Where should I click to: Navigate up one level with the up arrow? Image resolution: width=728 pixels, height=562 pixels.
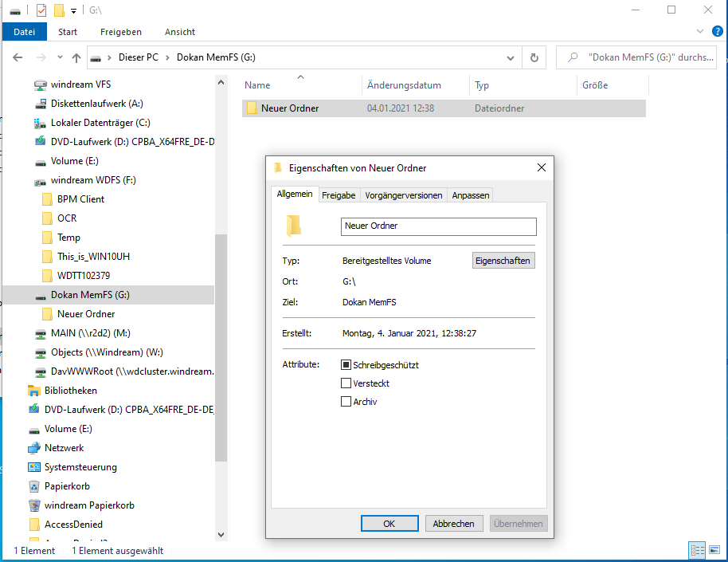(x=75, y=57)
